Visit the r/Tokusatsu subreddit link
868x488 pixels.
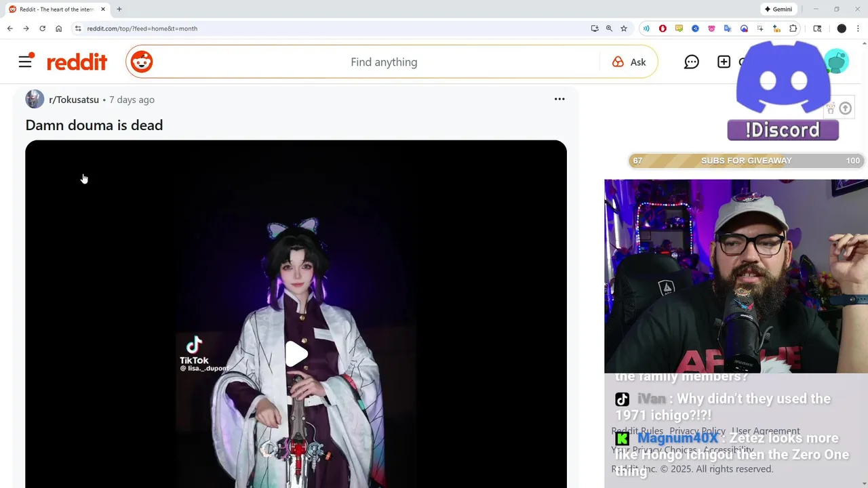[x=74, y=100]
